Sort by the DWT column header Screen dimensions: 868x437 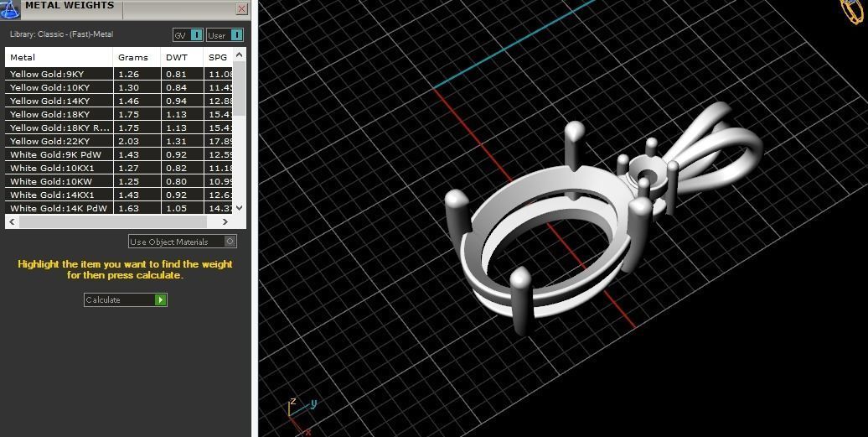click(x=182, y=57)
